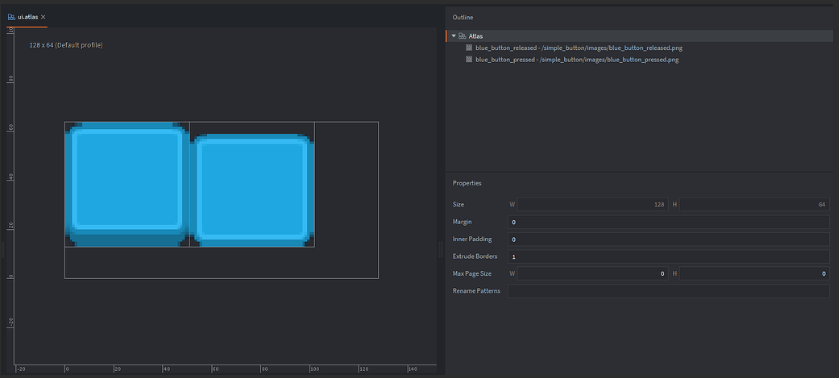Click the pressed blue button image in atlas
The width and height of the screenshot is (839, 378).
point(252,191)
